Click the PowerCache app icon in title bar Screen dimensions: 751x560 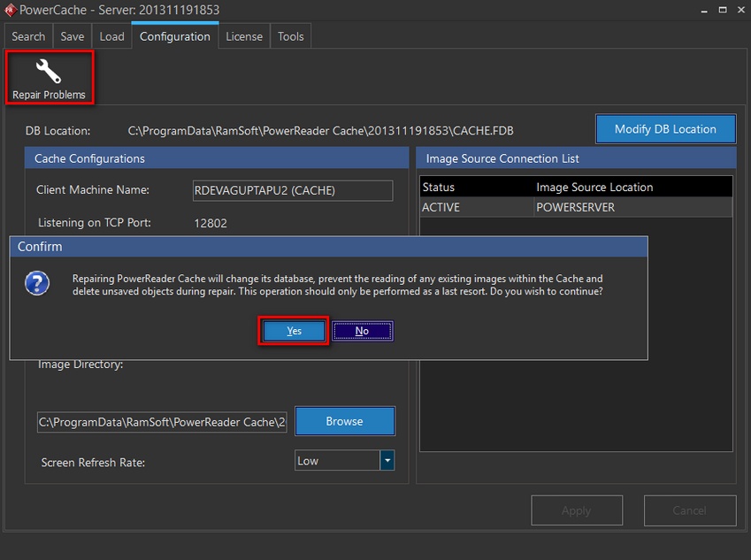(10, 11)
